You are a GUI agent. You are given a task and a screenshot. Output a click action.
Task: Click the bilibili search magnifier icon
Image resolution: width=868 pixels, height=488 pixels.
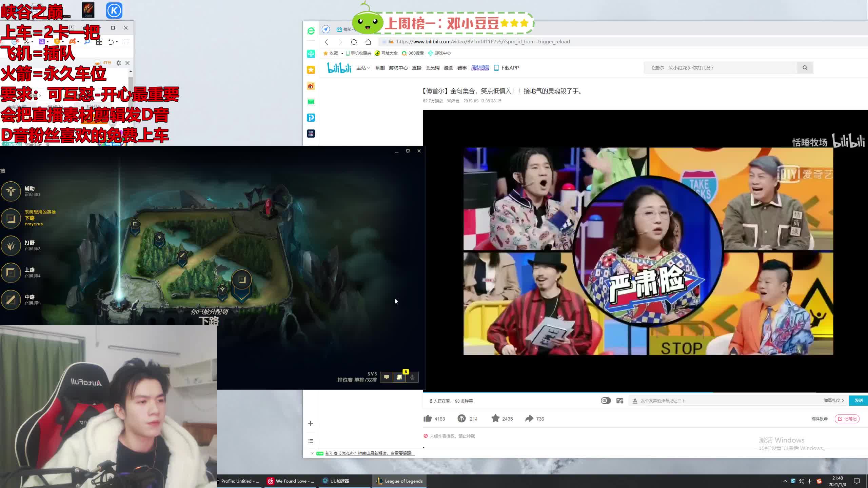(x=805, y=68)
